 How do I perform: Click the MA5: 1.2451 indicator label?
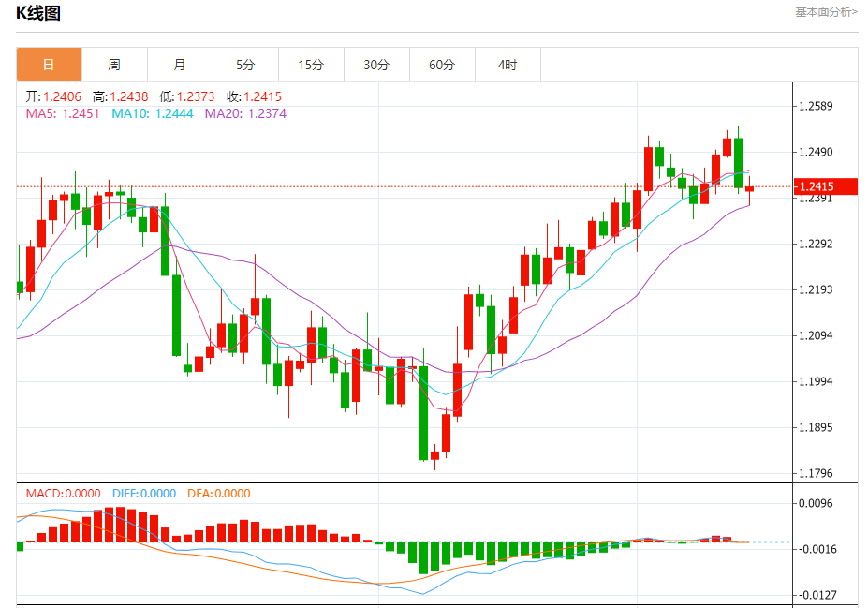click(x=63, y=113)
